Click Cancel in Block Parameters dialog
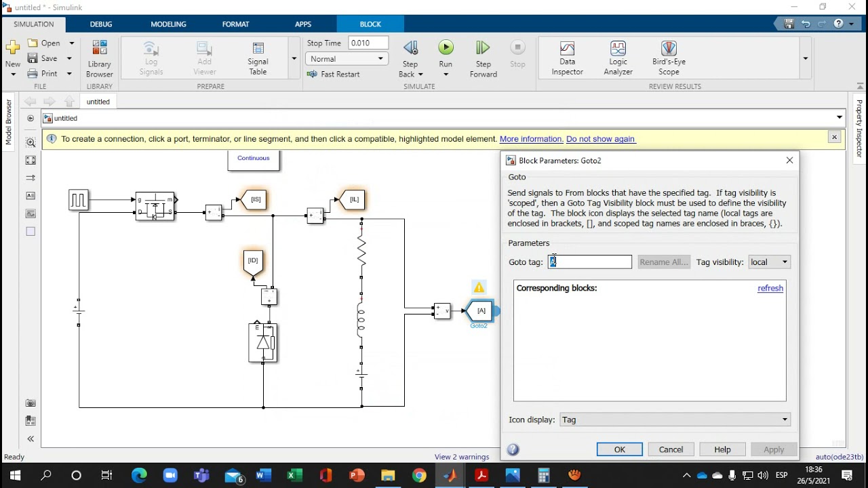868x488 pixels. coord(671,449)
